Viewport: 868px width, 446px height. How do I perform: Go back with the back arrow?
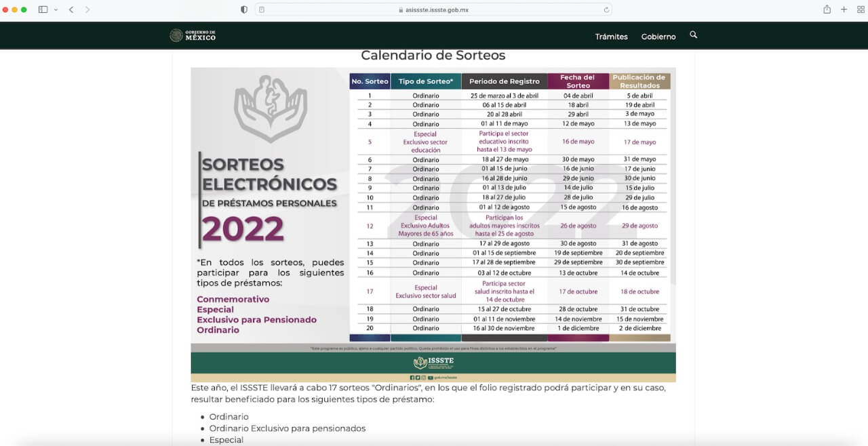click(71, 9)
